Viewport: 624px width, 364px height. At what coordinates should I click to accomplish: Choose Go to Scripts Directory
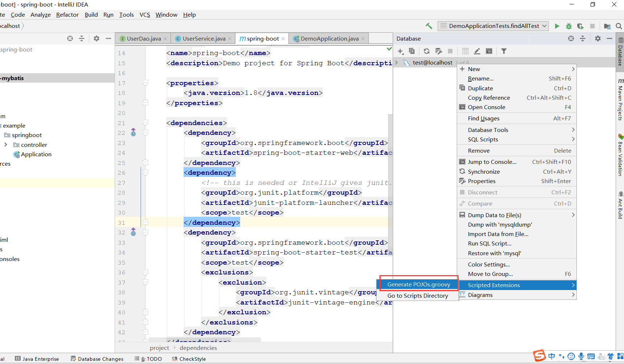[x=418, y=295]
